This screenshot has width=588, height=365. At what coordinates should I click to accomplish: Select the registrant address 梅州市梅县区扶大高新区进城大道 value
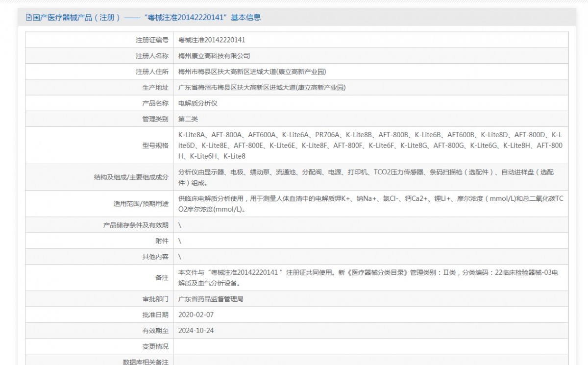252,72
